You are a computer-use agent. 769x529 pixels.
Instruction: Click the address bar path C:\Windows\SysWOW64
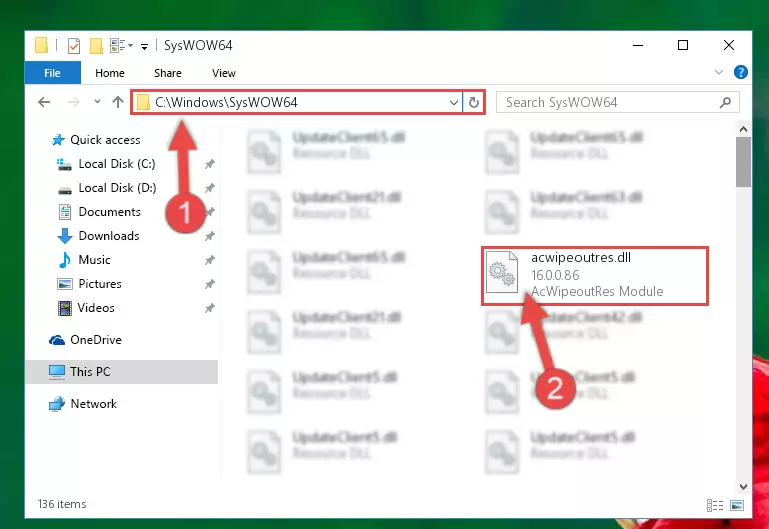pyautogui.click(x=227, y=102)
